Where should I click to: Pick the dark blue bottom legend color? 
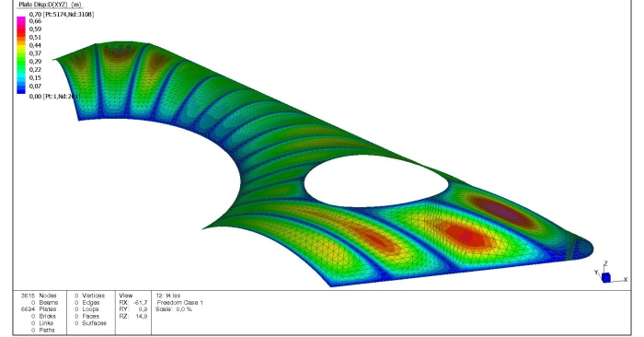[x=21, y=89]
